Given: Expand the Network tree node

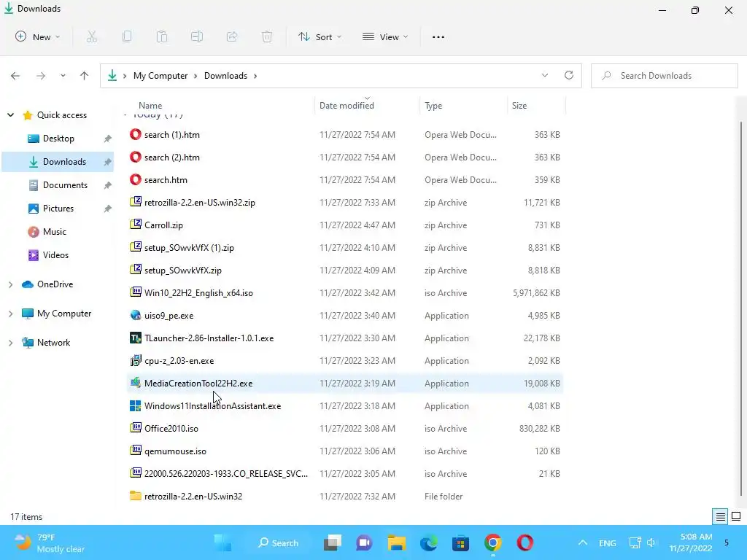Looking at the screenshot, I should (10, 343).
